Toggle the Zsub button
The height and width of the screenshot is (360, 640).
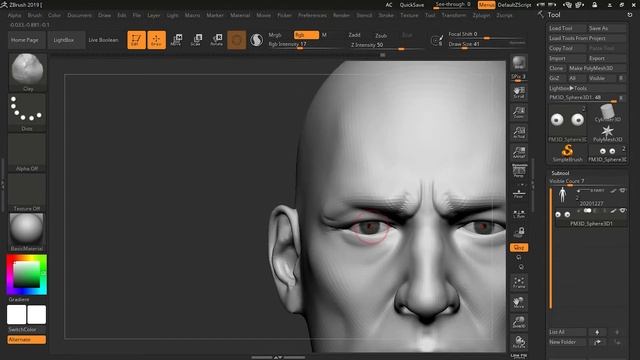coord(381,36)
